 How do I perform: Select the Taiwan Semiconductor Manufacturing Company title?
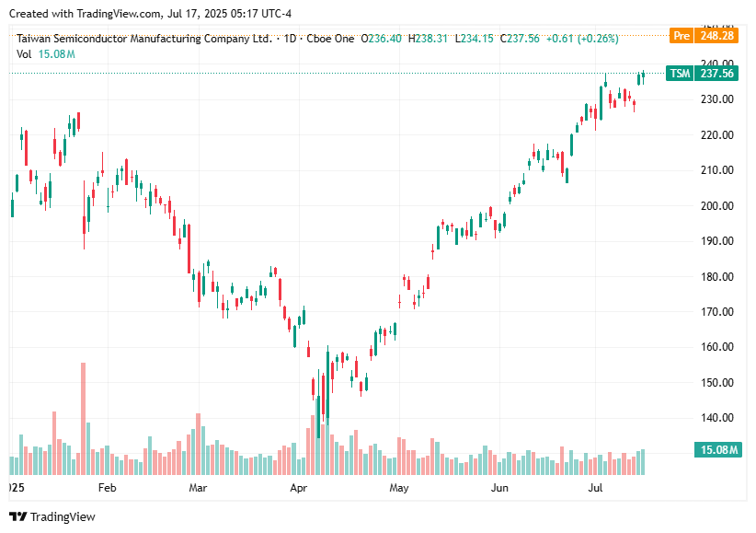(144, 39)
